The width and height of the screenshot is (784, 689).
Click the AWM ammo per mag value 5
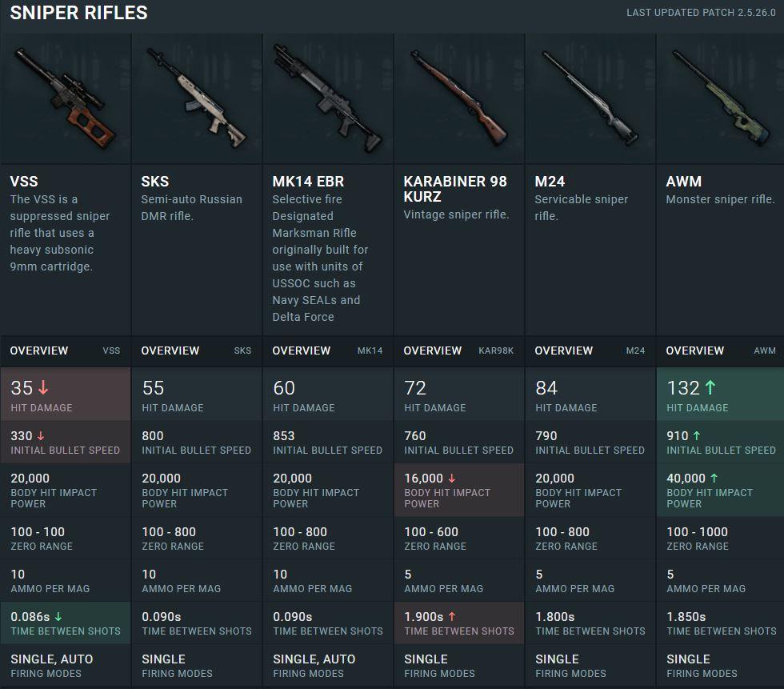pyautogui.click(x=670, y=574)
